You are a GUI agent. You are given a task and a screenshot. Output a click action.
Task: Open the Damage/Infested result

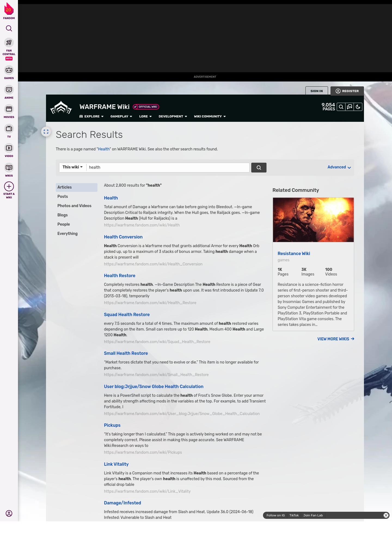coord(122,503)
